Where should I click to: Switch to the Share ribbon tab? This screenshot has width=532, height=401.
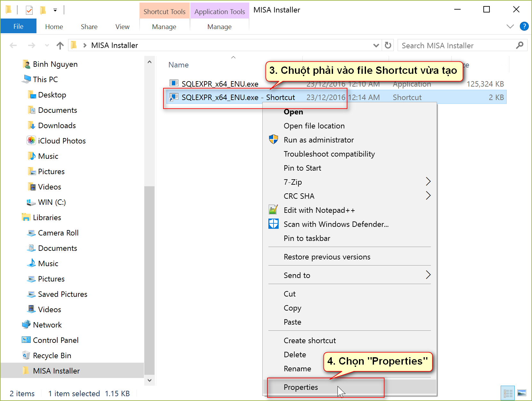click(x=89, y=27)
